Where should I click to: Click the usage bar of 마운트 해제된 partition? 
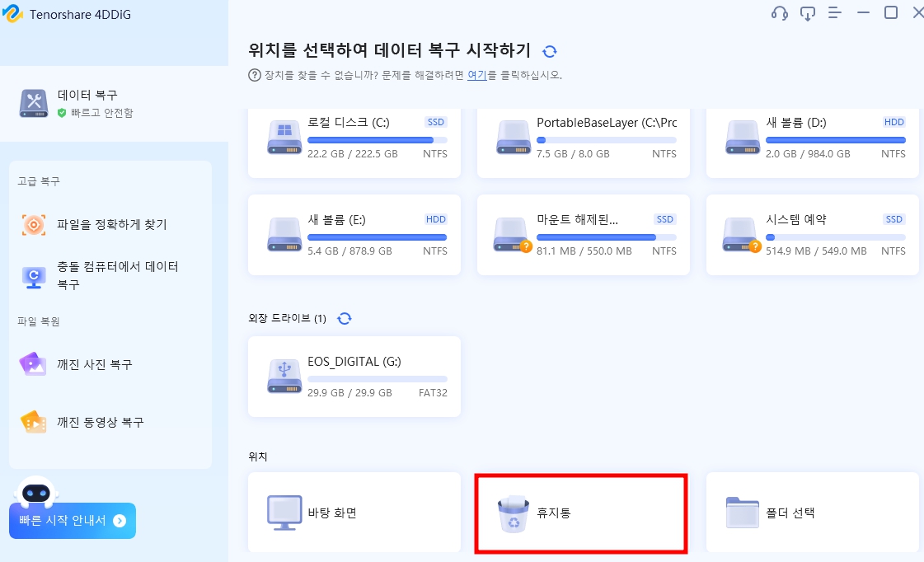[x=607, y=237]
